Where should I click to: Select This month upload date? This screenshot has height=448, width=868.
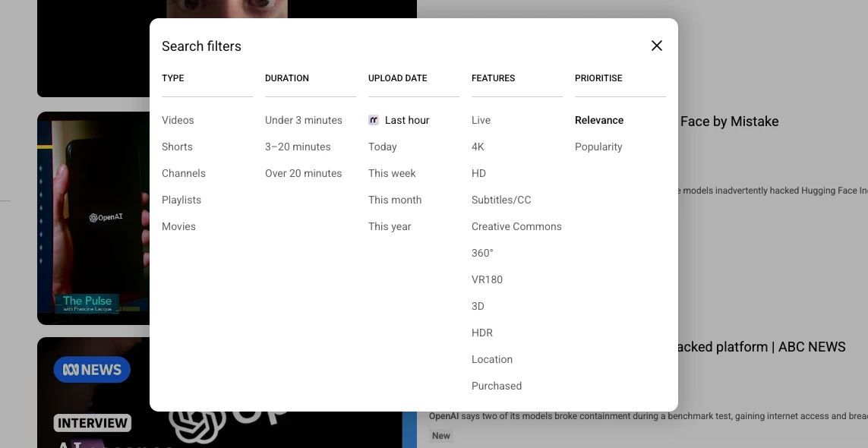(395, 200)
